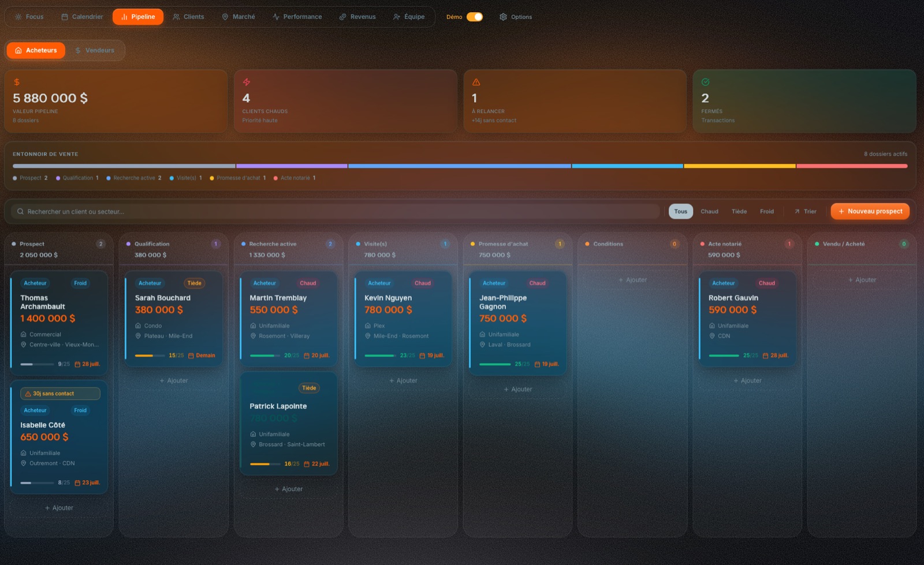Click Ajouter in Prospect column
Viewport: 924px width, 565px height.
(59, 508)
